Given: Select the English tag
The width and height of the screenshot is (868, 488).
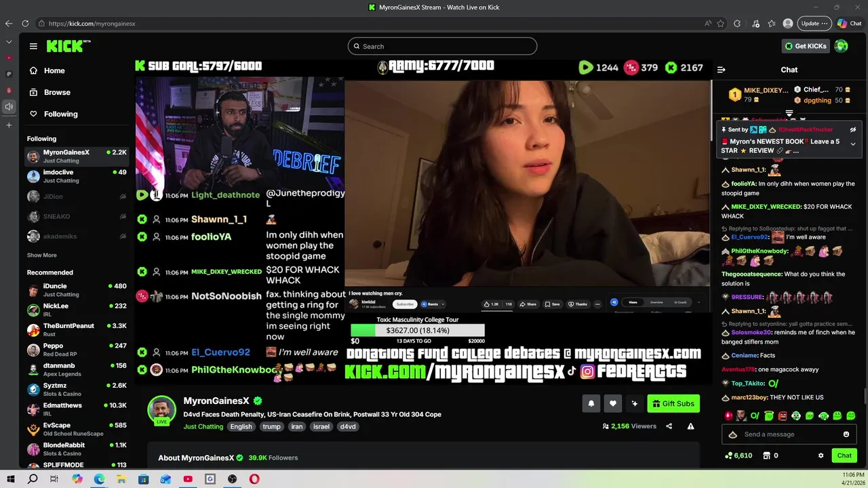Looking at the screenshot, I should pos(241,426).
